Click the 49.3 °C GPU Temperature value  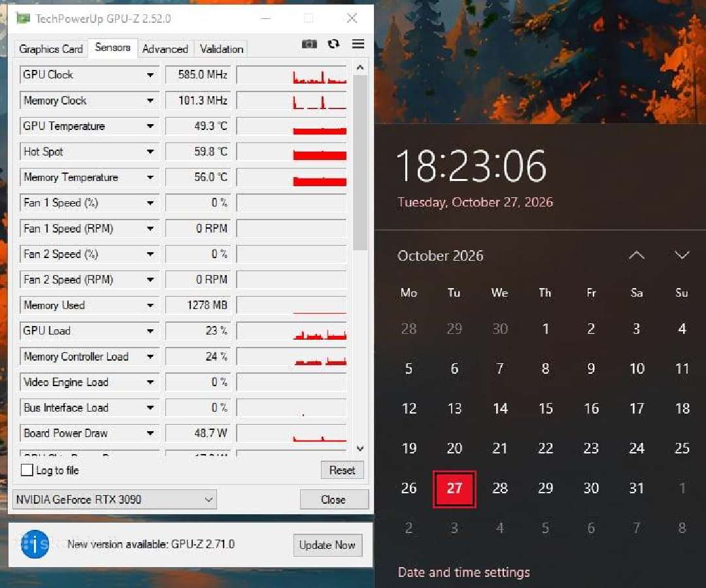tap(198, 126)
